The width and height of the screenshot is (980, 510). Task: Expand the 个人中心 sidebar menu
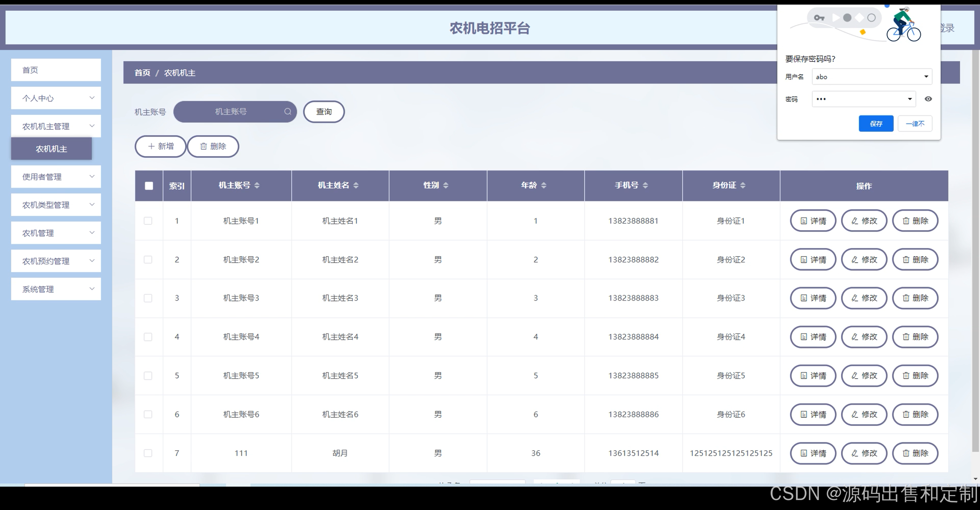click(x=56, y=98)
